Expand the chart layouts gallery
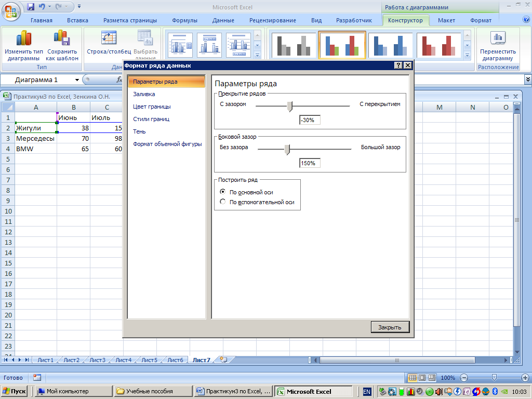Image resolution: width=532 pixels, height=399 pixels. coord(258,55)
